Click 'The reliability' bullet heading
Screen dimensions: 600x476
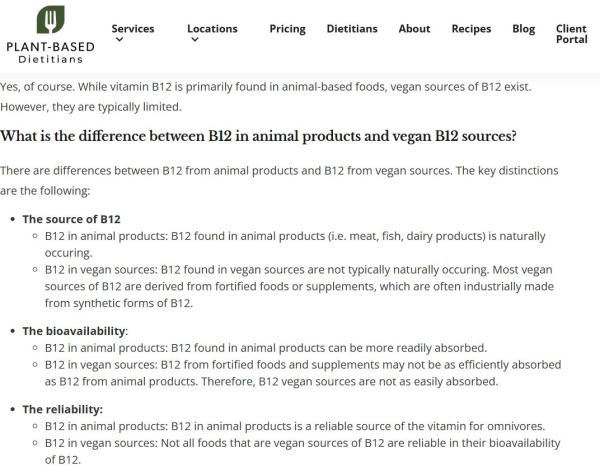[x=62, y=409]
